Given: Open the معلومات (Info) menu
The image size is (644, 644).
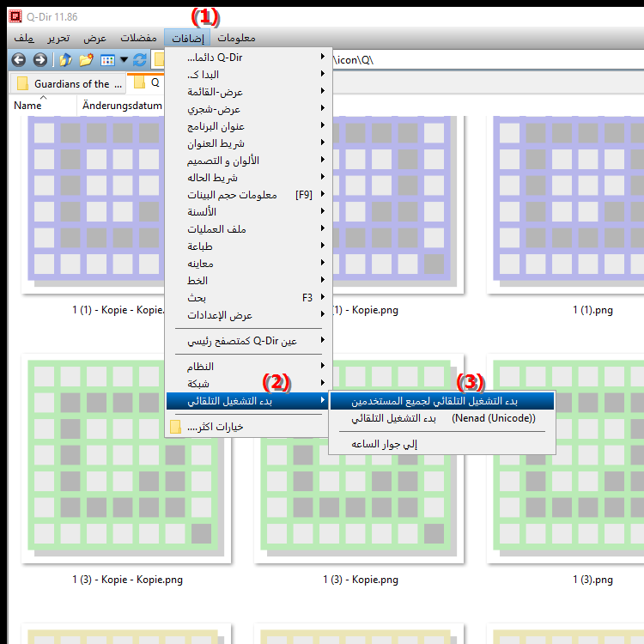Looking at the screenshot, I should click(236, 38).
